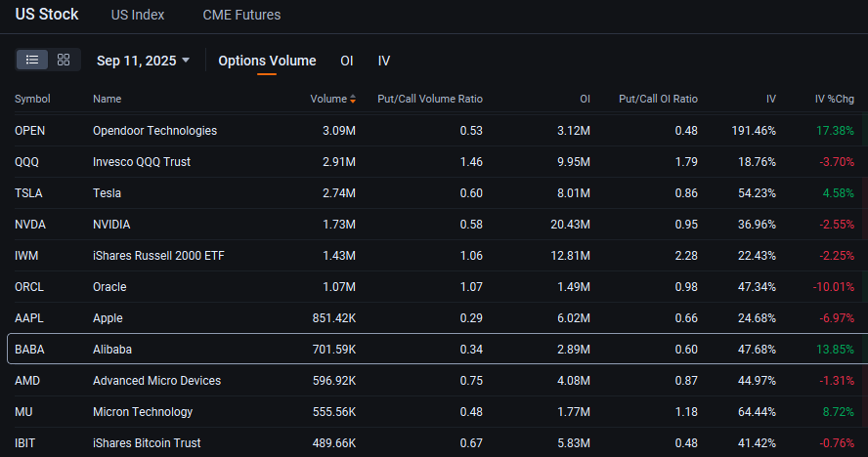Viewport: 868px width, 457px height.
Task: Sort by OI column header
Action: 585,99
